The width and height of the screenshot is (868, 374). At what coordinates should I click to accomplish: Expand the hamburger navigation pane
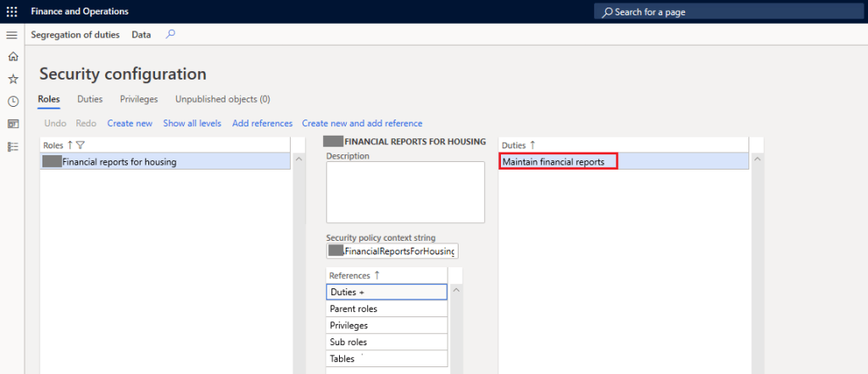pos(12,35)
